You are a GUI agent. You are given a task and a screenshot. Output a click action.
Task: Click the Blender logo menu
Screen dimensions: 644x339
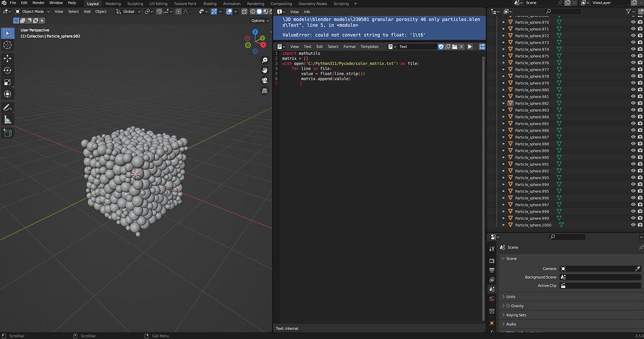pos(4,3)
